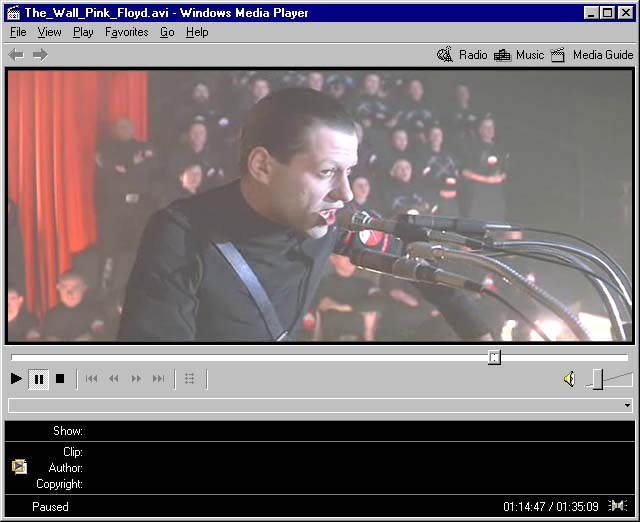Screen dimensions: 640x522
Task: Open the Radio icon
Action: (x=445, y=55)
